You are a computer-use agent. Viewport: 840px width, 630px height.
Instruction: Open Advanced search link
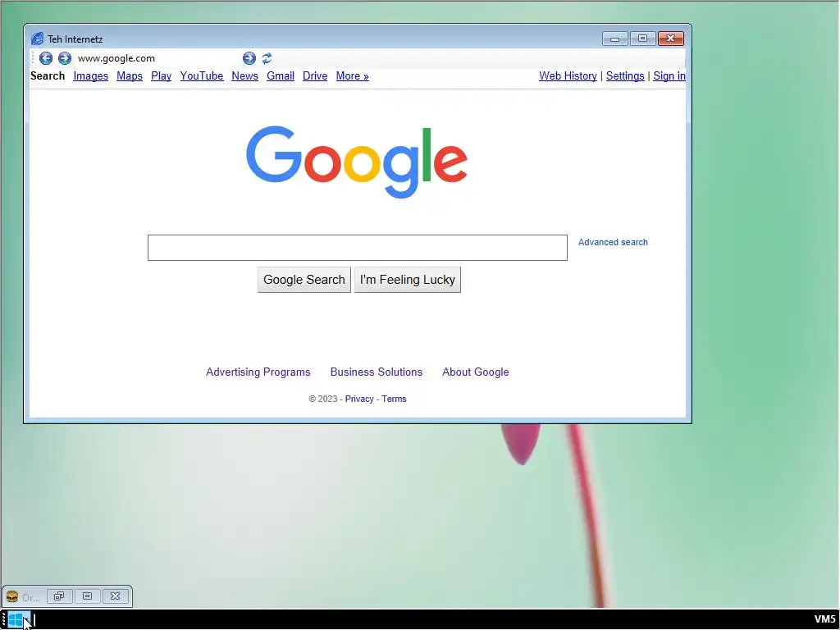(613, 242)
